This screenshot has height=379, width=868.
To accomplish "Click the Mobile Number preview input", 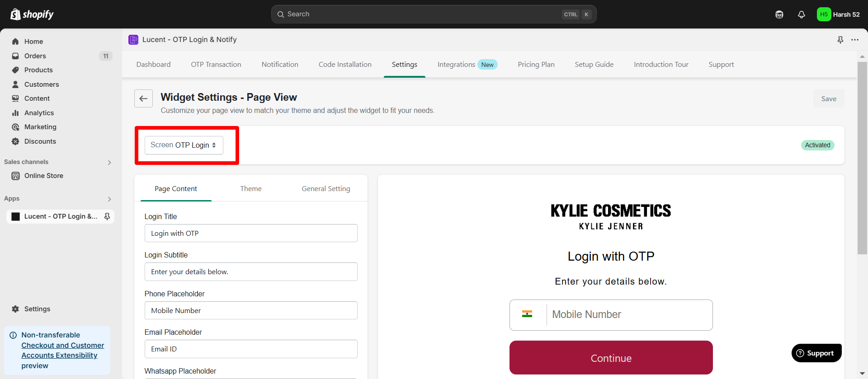I will [629, 315].
